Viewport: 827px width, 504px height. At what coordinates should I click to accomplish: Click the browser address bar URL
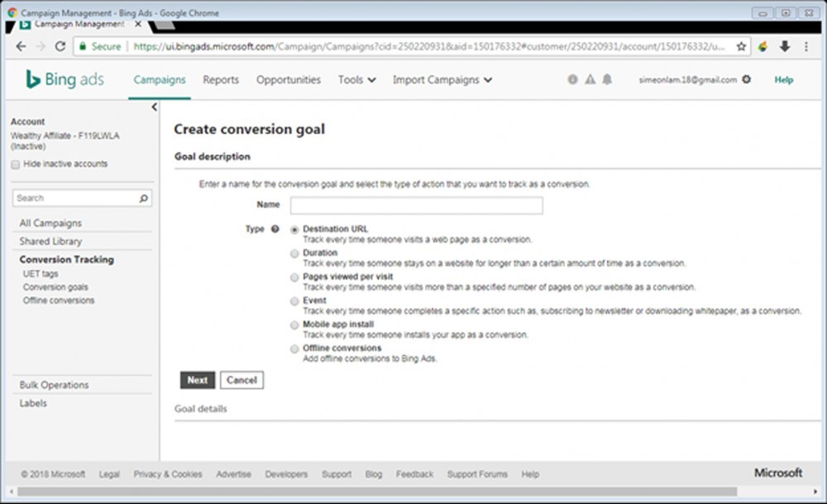tap(428, 46)
